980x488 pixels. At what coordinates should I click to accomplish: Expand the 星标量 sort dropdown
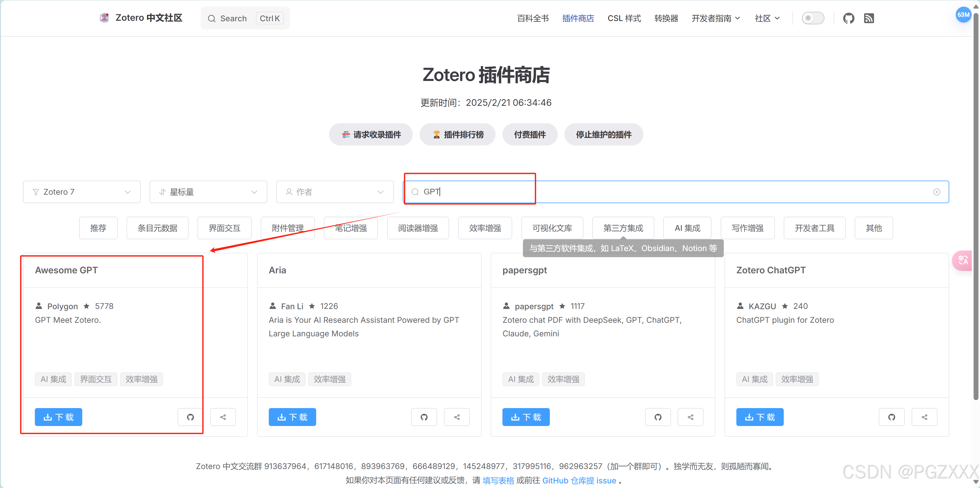(209, 192)
